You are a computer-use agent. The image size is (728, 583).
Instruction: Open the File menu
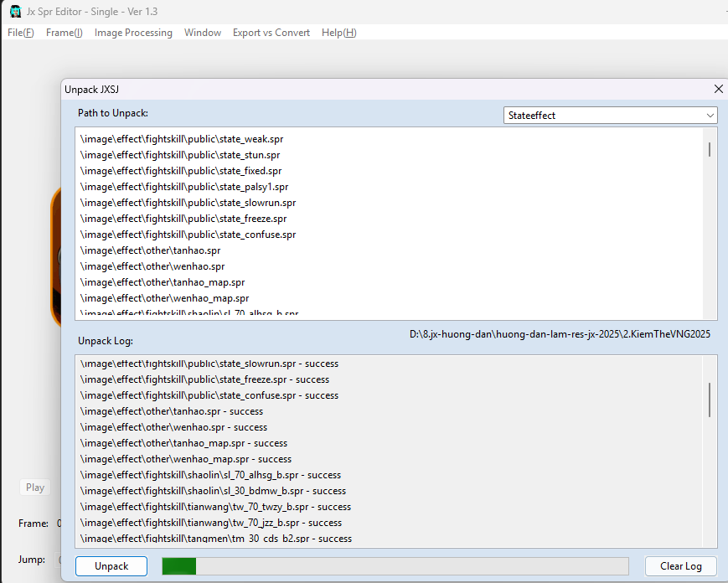21,33
